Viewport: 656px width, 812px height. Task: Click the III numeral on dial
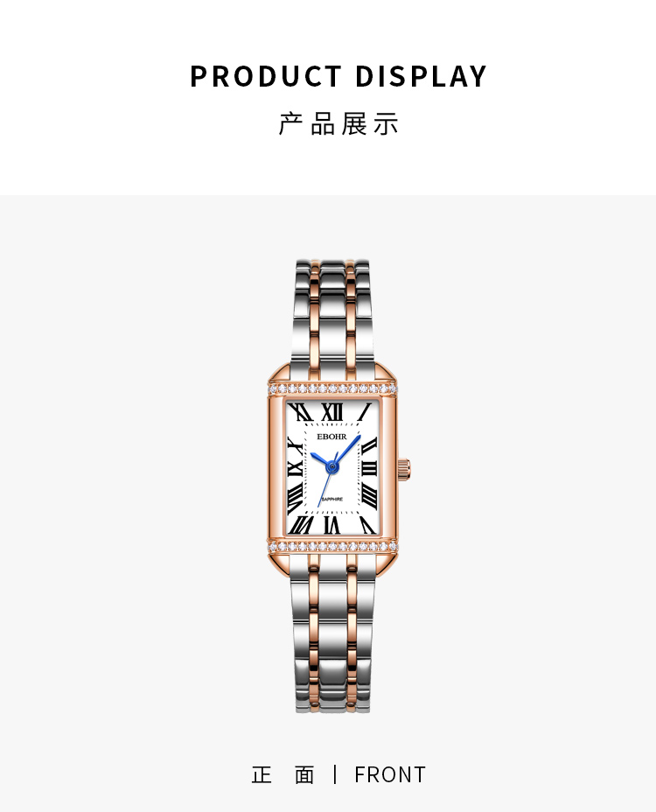369,469
